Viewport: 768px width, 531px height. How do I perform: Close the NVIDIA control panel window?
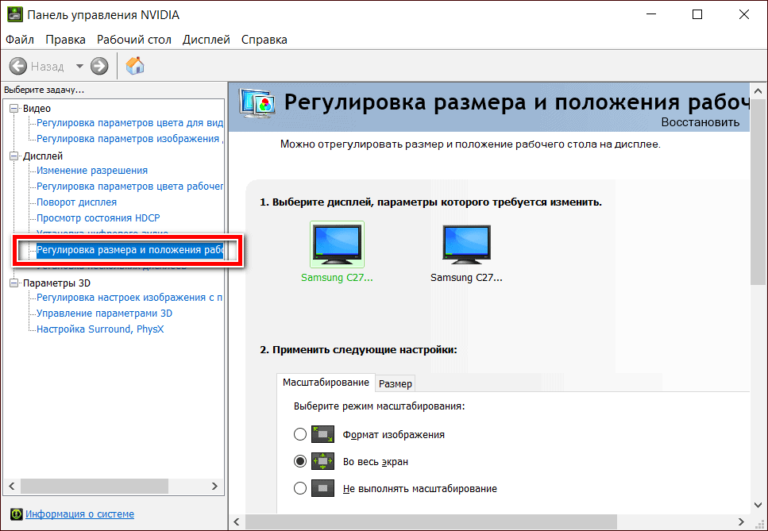744,15
